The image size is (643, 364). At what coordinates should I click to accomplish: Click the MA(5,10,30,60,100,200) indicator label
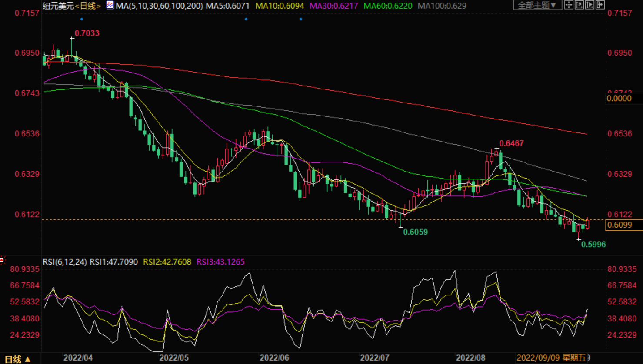click(159, 6)
